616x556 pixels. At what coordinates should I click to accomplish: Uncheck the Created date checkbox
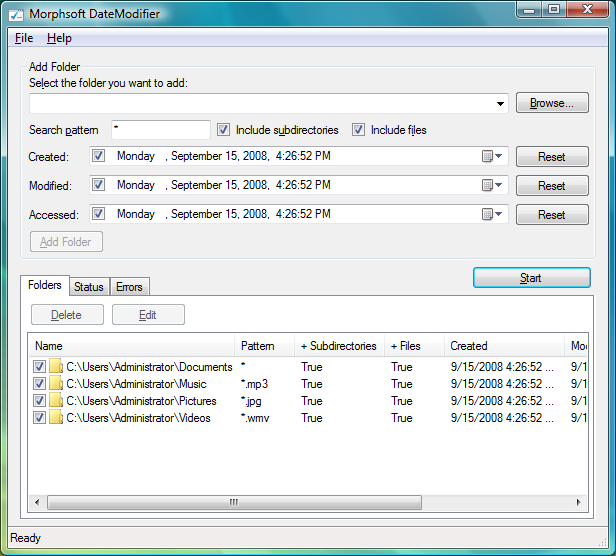click(98, 156)
